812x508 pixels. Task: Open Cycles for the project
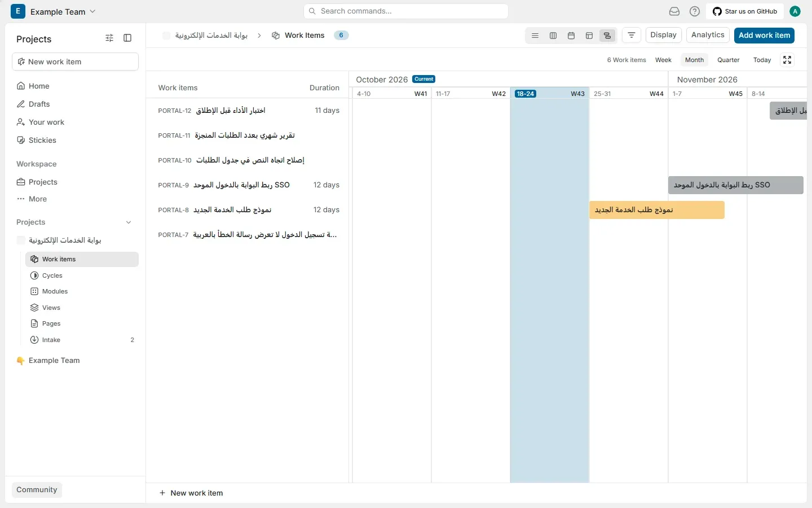click(x=82, y=275)
